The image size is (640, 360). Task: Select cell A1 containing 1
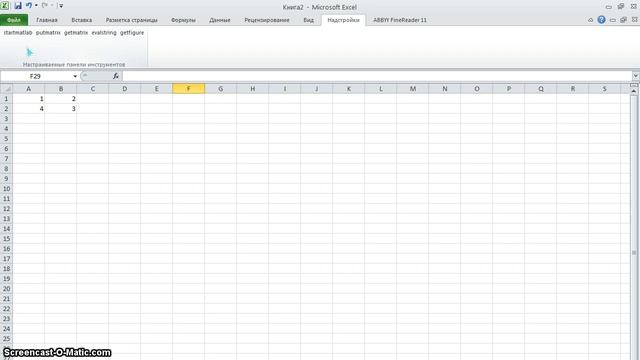click(x=29, y=99)
